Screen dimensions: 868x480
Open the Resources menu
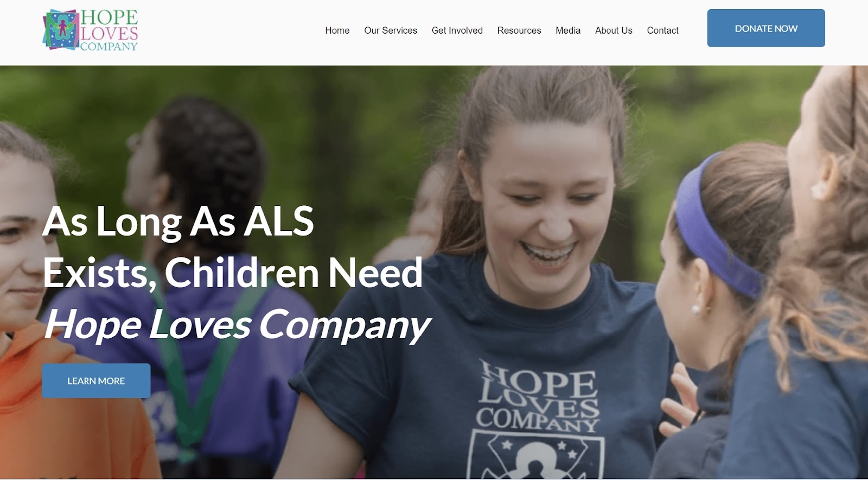point(519,30)
